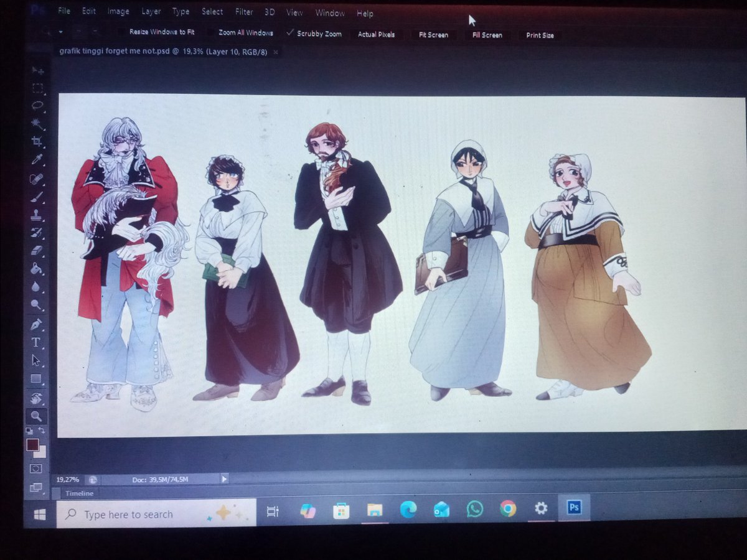The image size is (747, 560).
Task: Open File Explorer from taskbar
Action: 375,510
